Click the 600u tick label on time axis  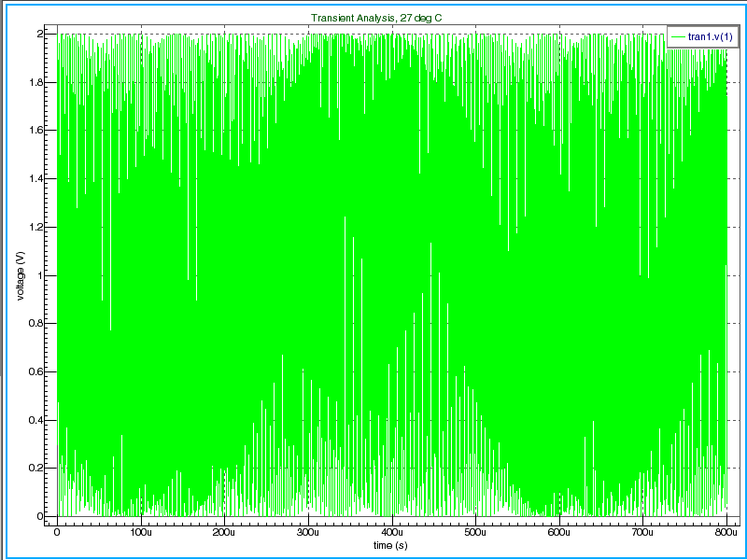559,532
